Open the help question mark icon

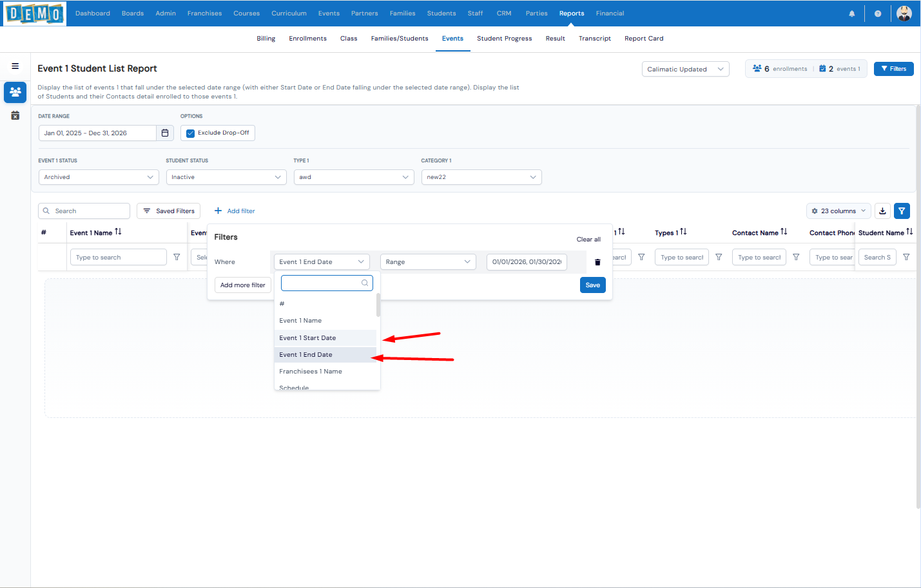click(x=877, y=14)
